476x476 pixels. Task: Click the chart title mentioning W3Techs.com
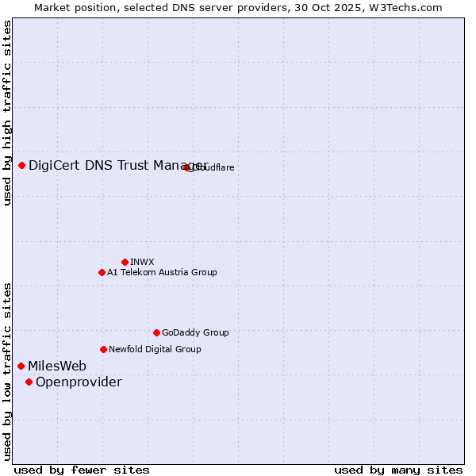pyautogui.click(x=238, y=7)
